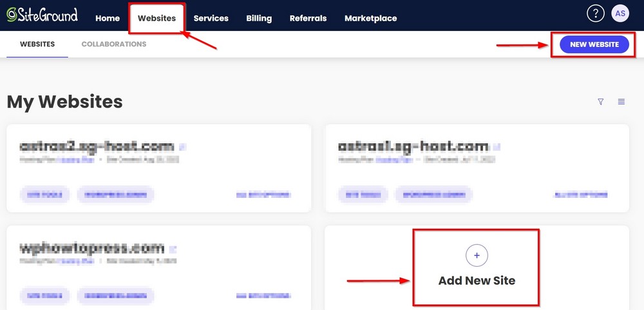644x310 pixels.
Task: Open the Services menu
Action: 211,18
